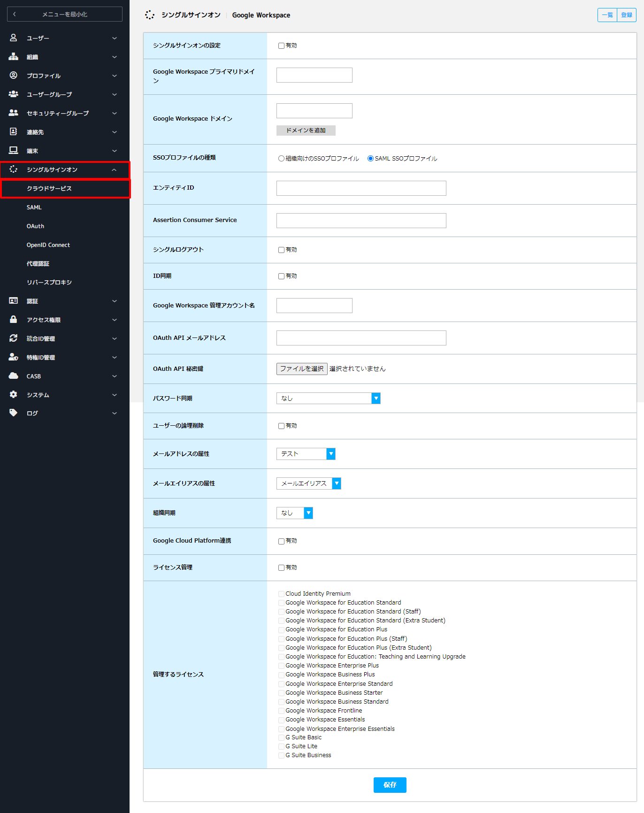Expand the 認証 menu chevron

coord(115,301)
